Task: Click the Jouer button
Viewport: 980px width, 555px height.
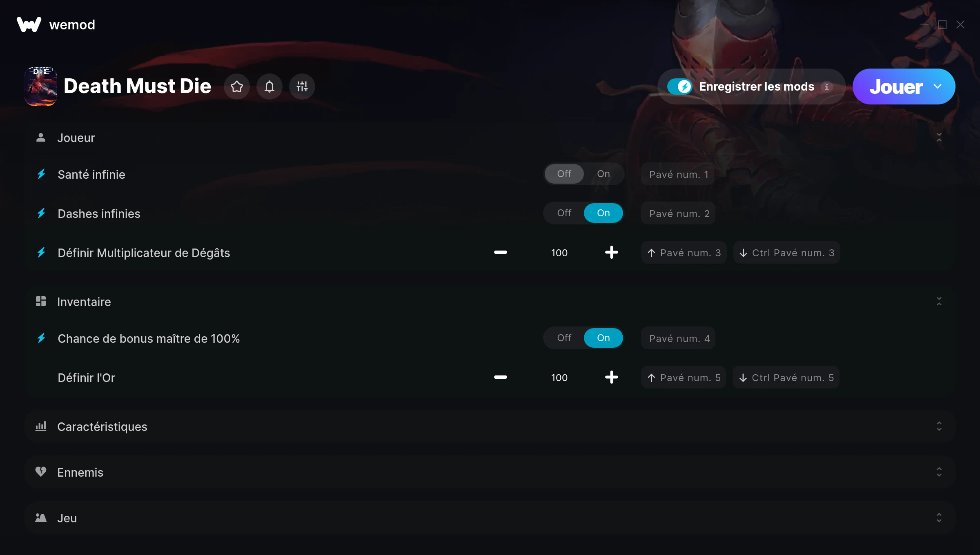Action: tap(896, 87)
